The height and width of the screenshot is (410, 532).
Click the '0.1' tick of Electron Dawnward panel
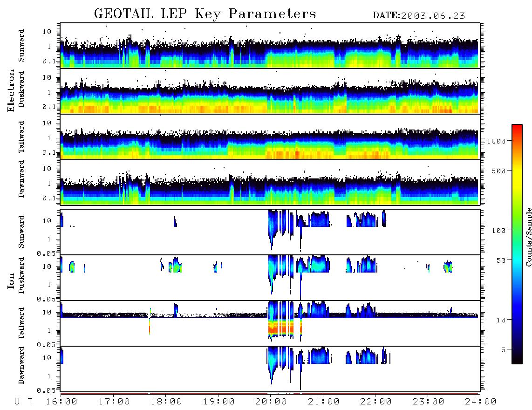pyautogui.click(x=49, y=198)
